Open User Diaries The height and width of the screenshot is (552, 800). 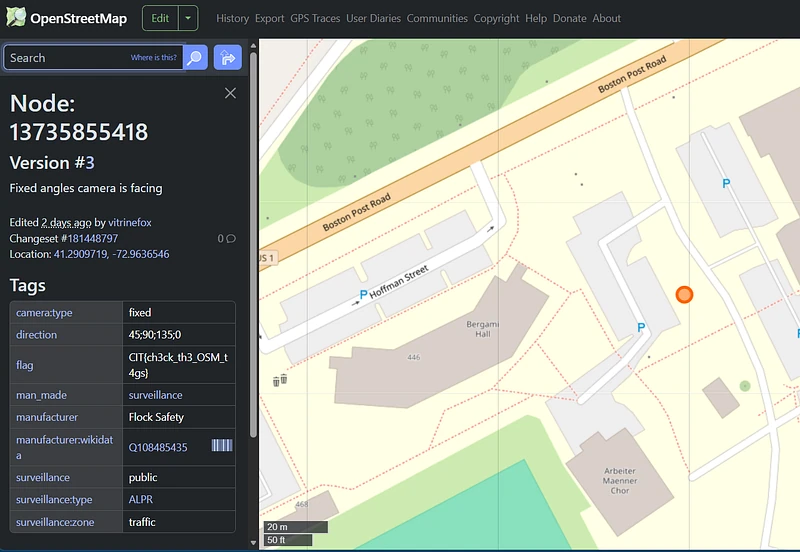(x=373, y=18)
